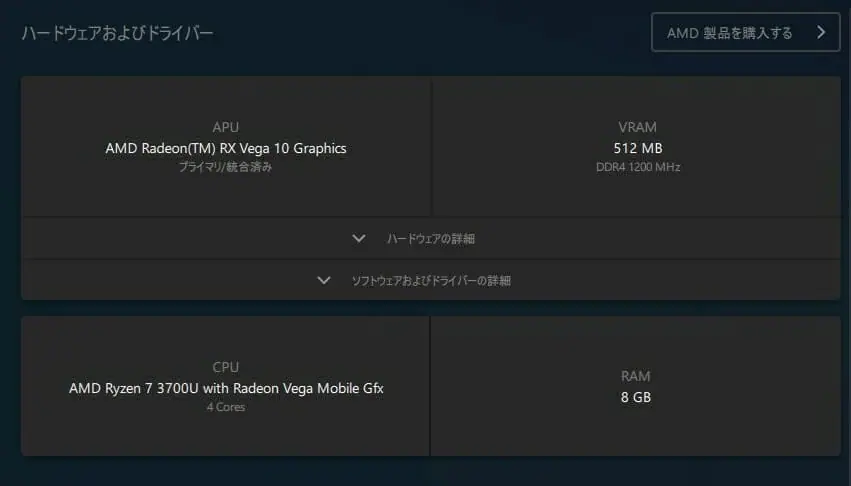Screen dimensions: 851x486
Task: Click the RAM 8 GB value
Action: coord(636,397)
